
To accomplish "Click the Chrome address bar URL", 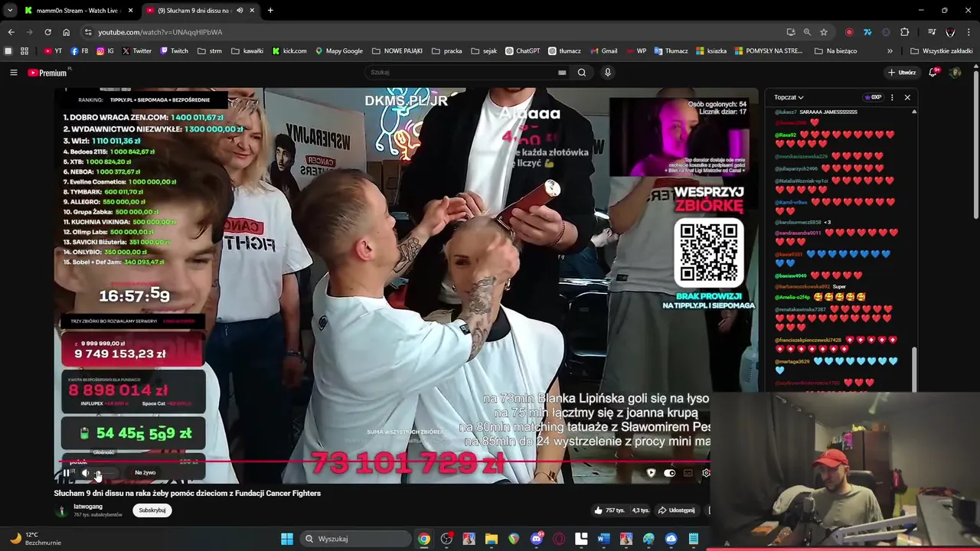I will coord(160,32).
